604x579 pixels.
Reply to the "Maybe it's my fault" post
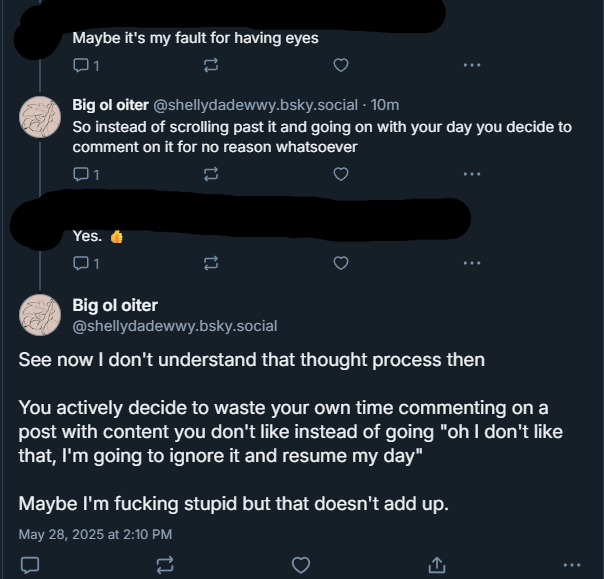82,65
